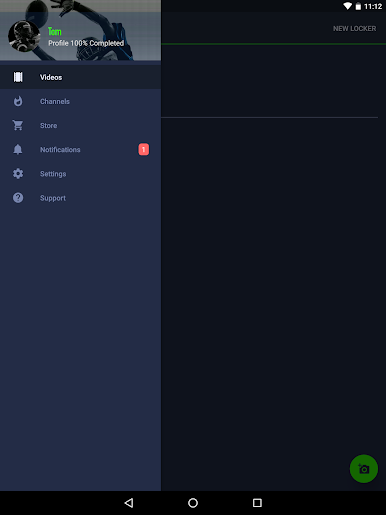Tap the Support question mark icon
Image resolution: width=386 pixels, height=515 pixels.
pos(18,198)
